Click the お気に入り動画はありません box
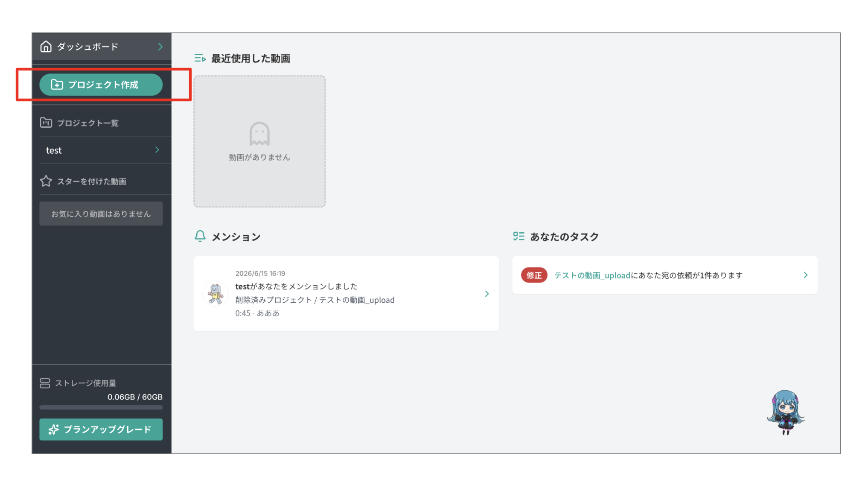The height and width of the screenshot is (485, 868). [101, 213]
